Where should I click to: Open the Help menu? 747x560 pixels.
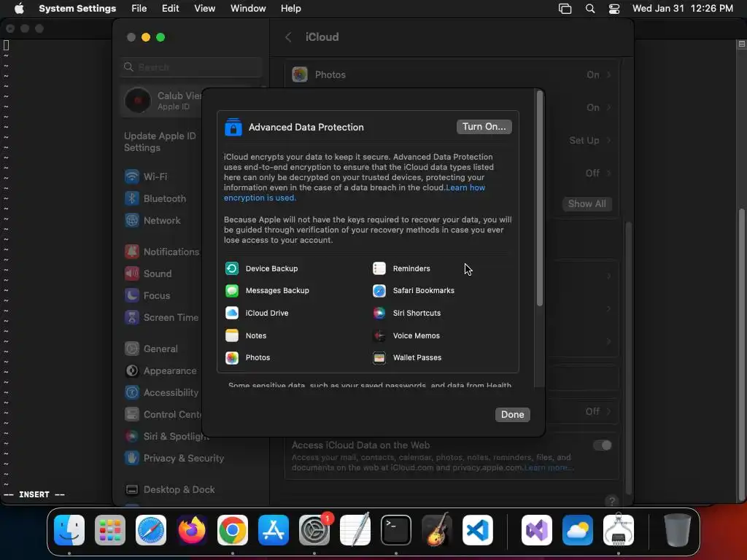pos(290,9)
